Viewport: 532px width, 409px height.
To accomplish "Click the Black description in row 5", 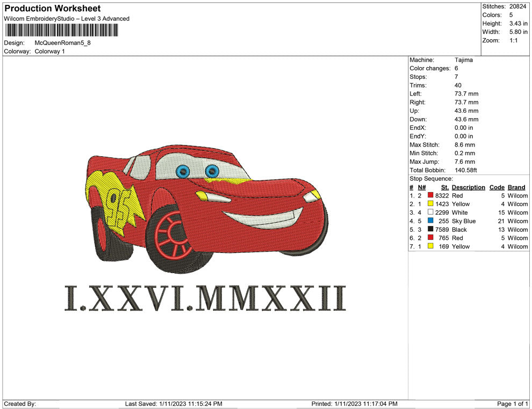I will (x=459, y=229).
